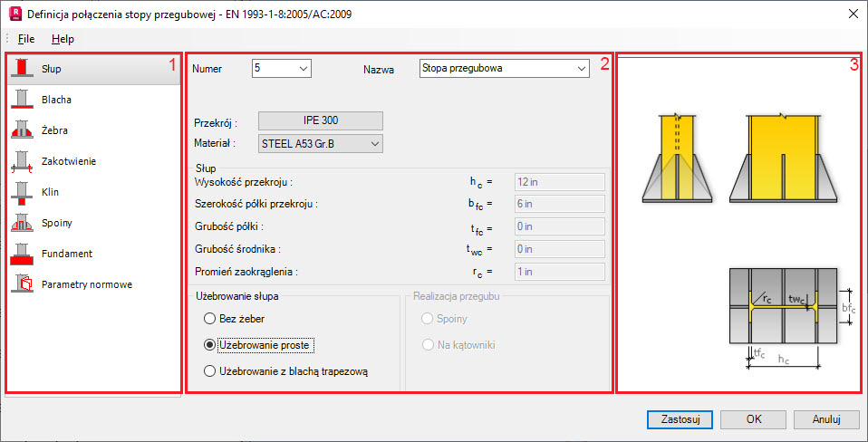Click the twc web thickness field
This screenshot has width=868, height=442.
(560, 249)
